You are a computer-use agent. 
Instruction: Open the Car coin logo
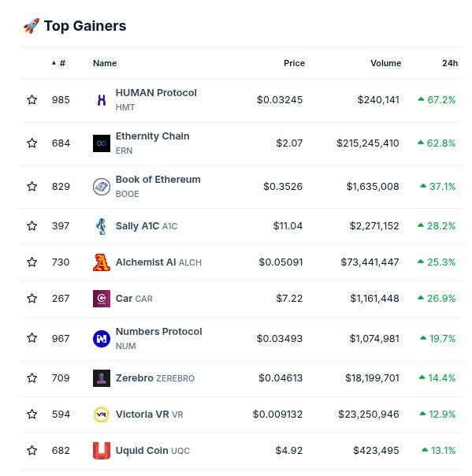click(102, 299)
